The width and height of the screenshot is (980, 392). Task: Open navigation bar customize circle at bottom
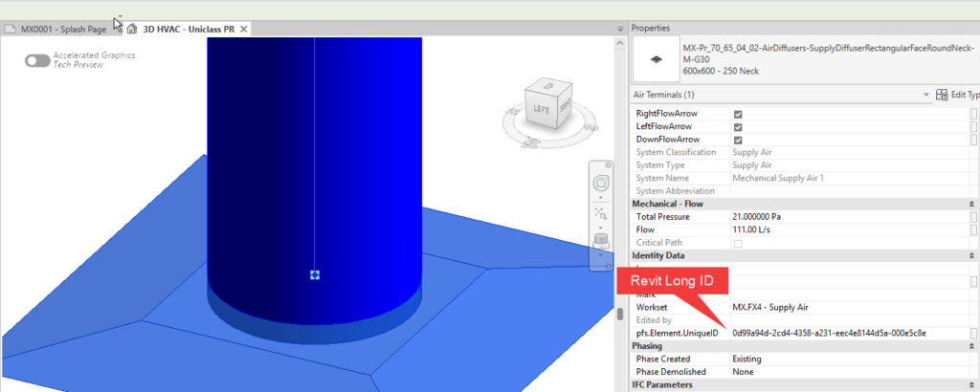click(x=609, y=267)
